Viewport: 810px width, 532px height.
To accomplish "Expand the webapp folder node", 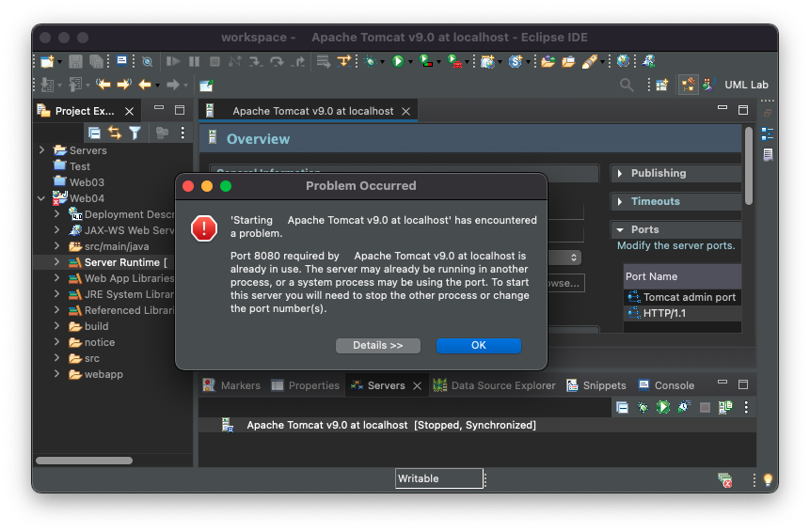I will coord(56,374).
